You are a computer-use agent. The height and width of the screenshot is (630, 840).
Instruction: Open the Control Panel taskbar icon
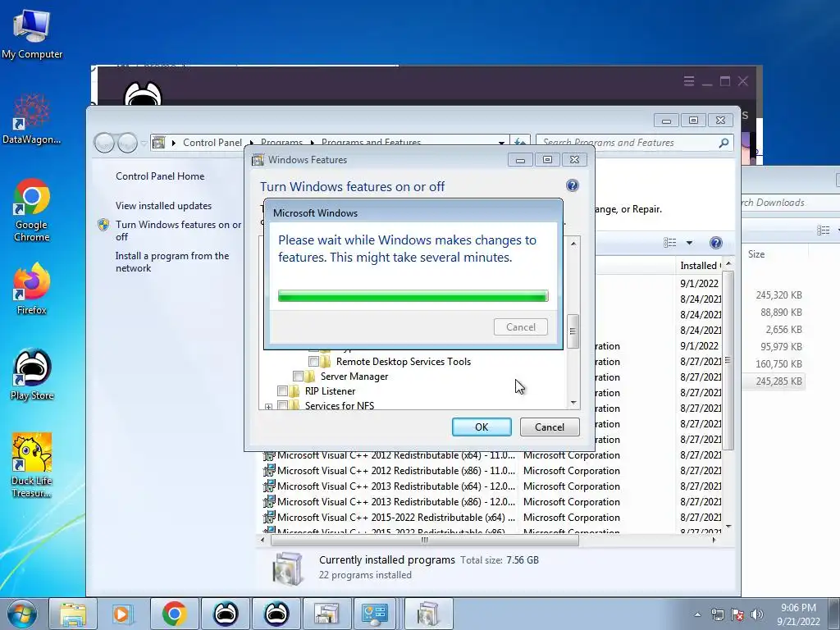tap(375, 614)
